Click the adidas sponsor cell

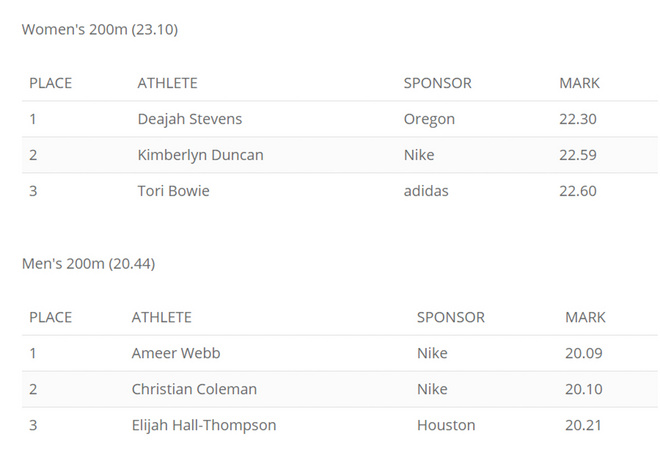[426, 191]
